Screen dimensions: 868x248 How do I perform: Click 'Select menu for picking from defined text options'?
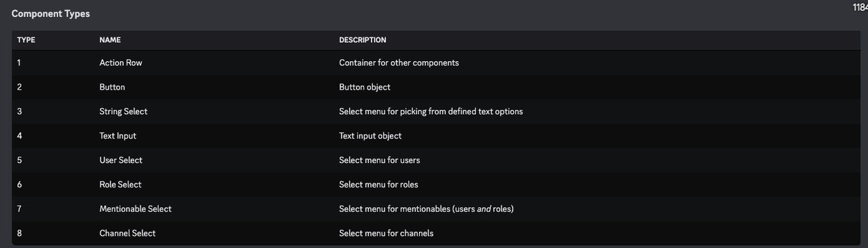coord(431,111)
